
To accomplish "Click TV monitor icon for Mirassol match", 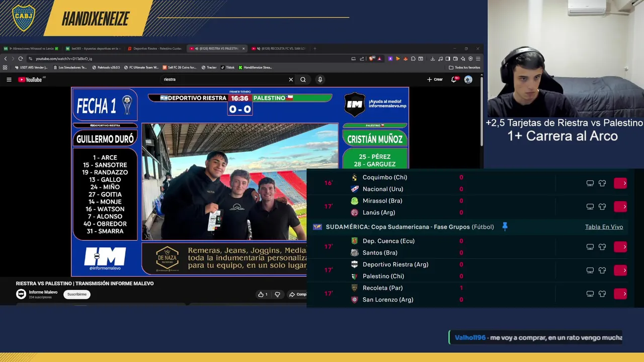I will (590, 207).
